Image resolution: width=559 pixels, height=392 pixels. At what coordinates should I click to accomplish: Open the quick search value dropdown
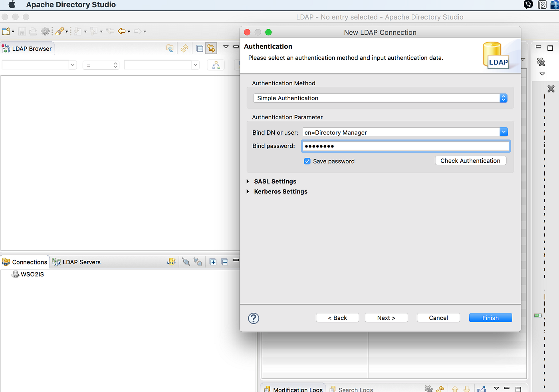click(195, 65)
